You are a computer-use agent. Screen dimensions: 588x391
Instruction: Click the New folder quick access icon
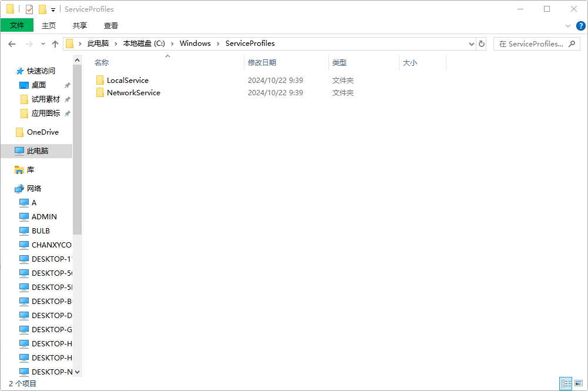[43, 9]
